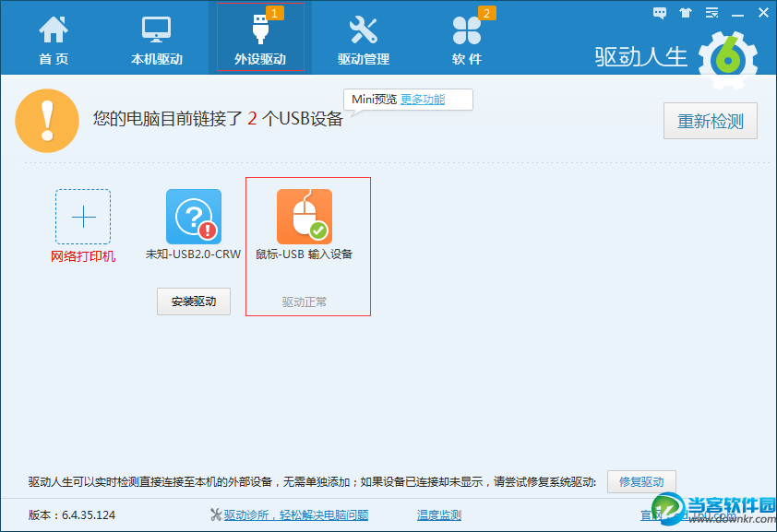
Task: Click the 鼠标-USB 输入设备 label
Action: 304,254
